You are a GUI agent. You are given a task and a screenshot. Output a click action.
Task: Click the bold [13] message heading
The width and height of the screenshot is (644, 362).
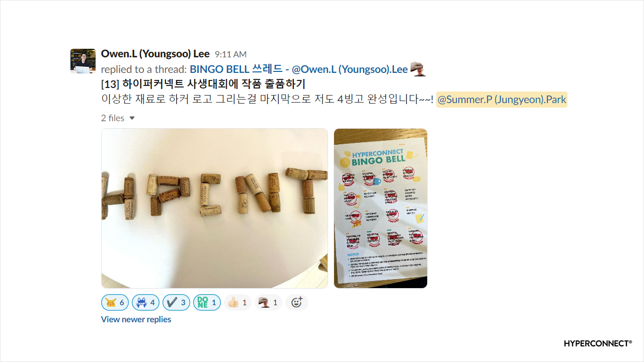203,84
